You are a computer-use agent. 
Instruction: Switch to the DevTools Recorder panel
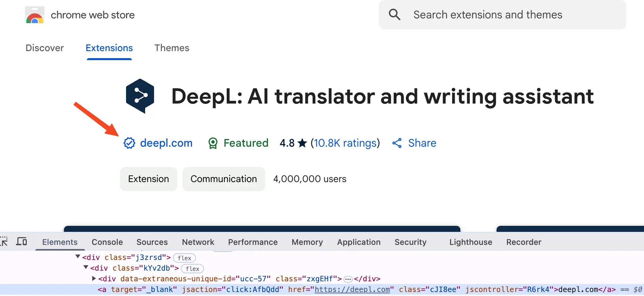point(524,242)
